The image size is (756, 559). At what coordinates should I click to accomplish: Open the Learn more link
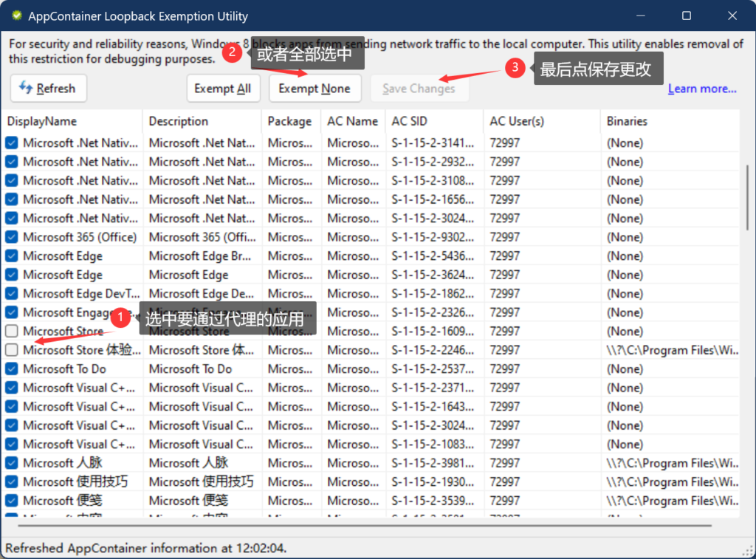pos(702,89)
